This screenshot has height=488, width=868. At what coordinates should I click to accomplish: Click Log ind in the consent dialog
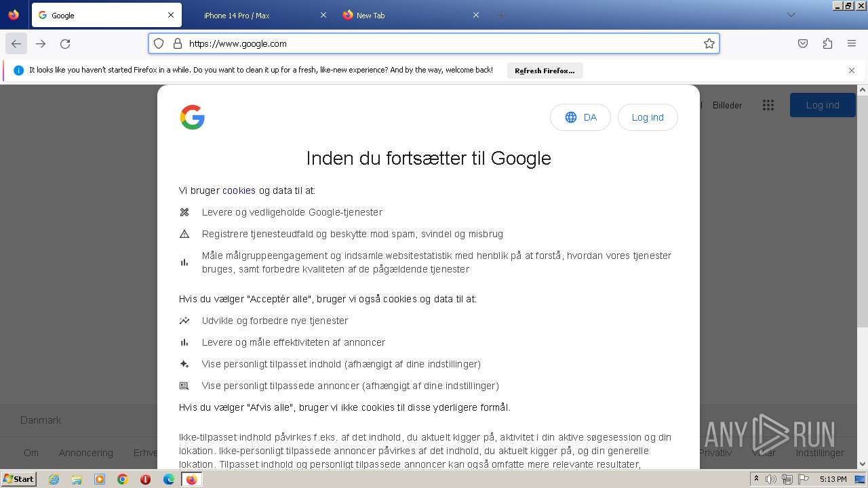648,117
